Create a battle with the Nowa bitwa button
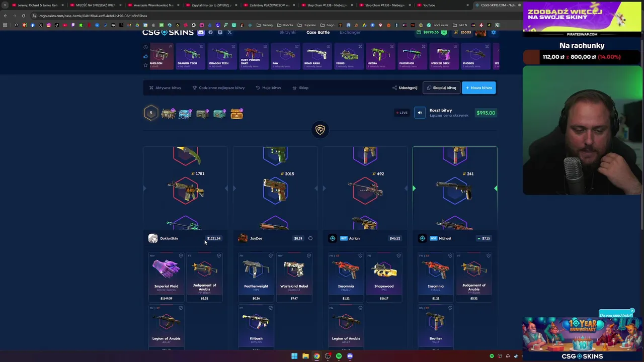 (x=478, y=88)
